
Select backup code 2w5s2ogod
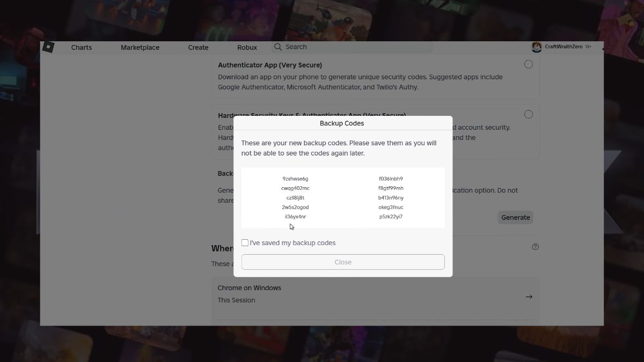pos(295,207)
